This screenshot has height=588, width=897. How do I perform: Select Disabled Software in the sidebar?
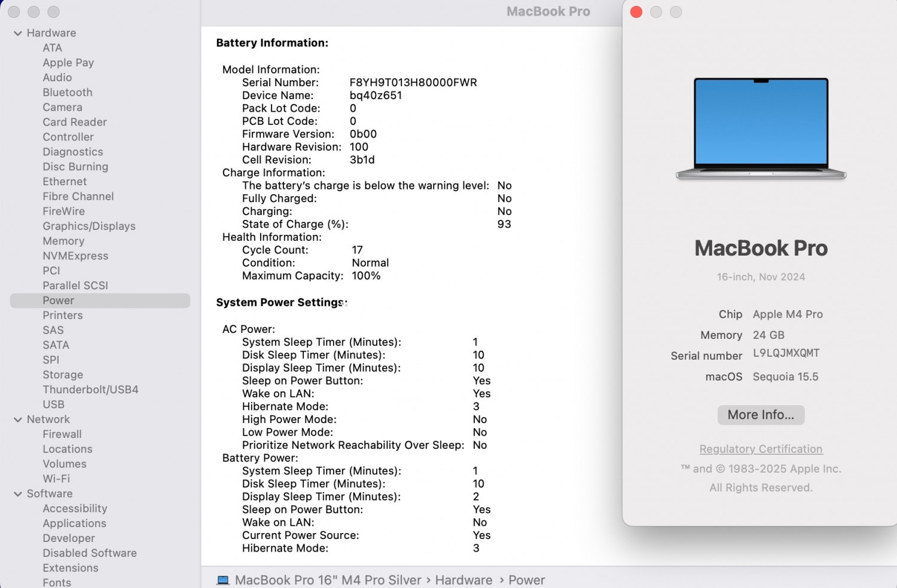tap(90, 553)
